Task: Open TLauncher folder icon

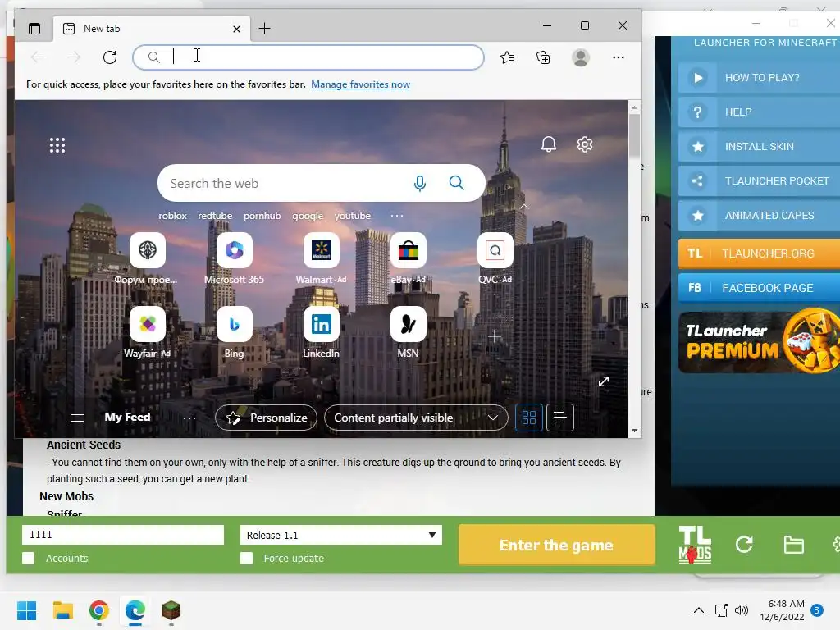Action: (x=793, y=545)
